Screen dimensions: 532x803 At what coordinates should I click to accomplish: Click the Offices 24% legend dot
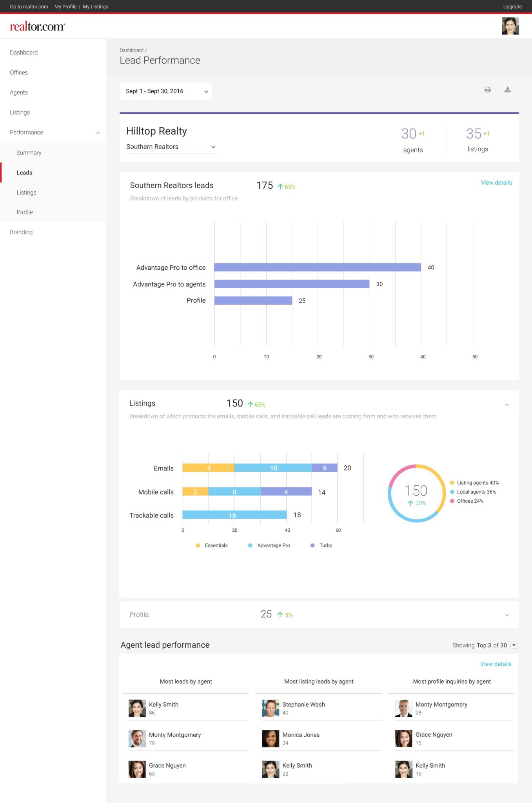(x=452, y=501)
